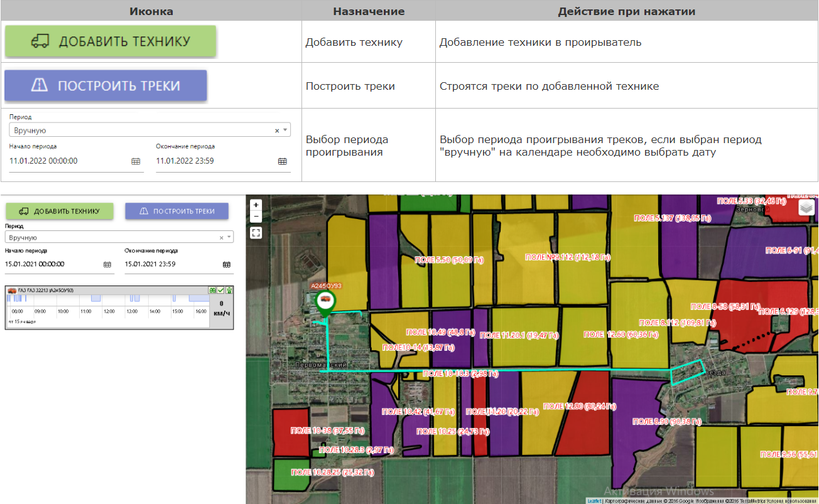
Task: Open calendar next to 11.01.2022 23:59
Action: 283,161
